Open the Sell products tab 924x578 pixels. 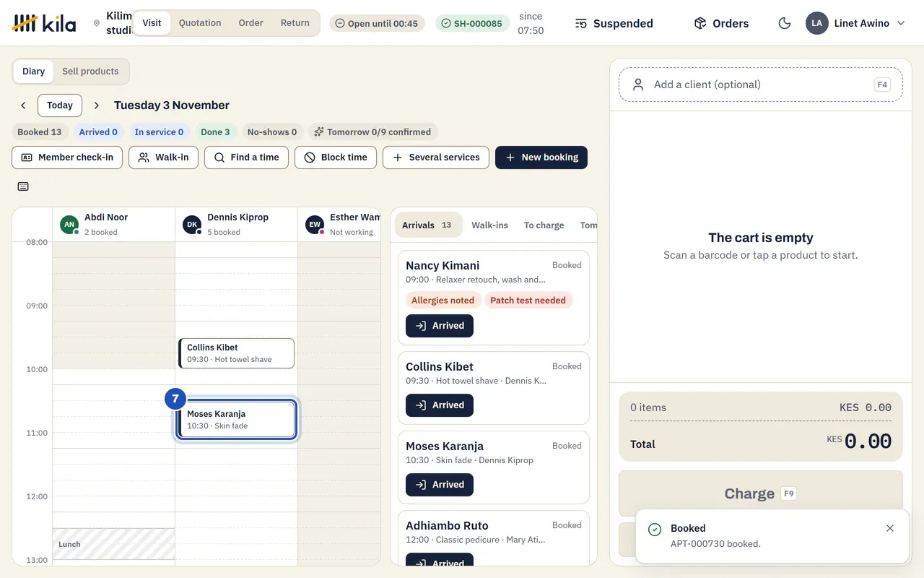90,72
